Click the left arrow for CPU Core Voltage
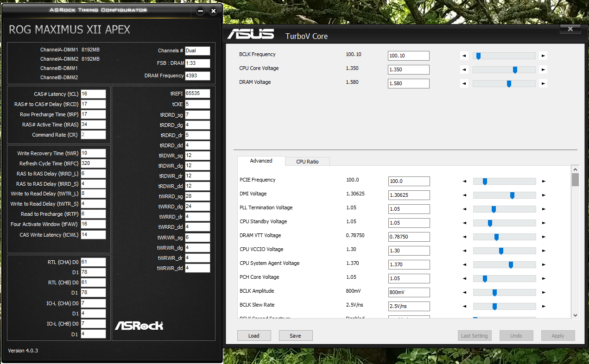 tap(464, 70)
